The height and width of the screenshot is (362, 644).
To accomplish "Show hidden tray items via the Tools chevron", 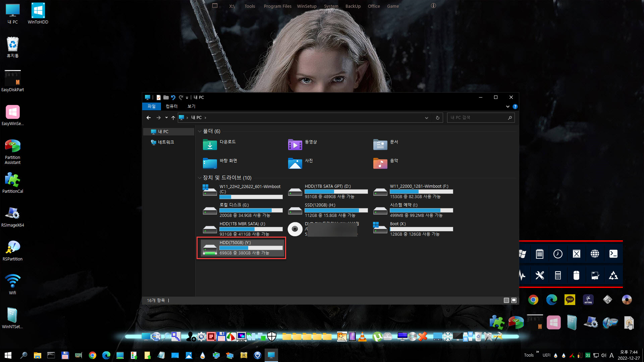I will 537,352.
